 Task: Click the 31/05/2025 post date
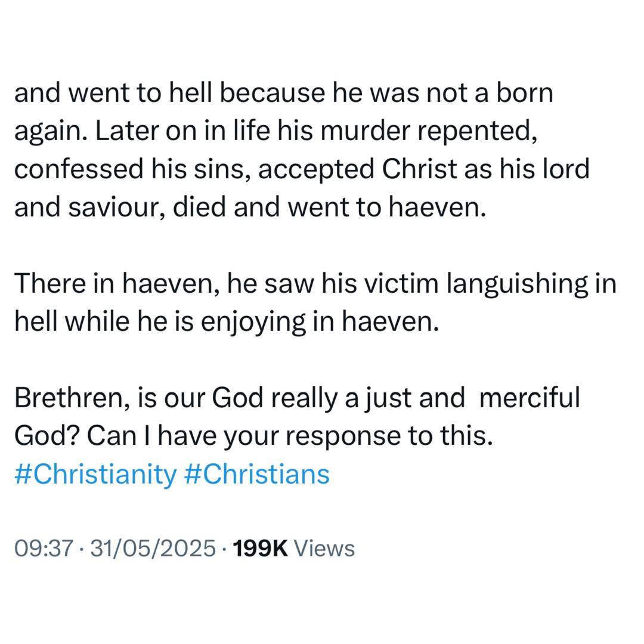[153, 549]
